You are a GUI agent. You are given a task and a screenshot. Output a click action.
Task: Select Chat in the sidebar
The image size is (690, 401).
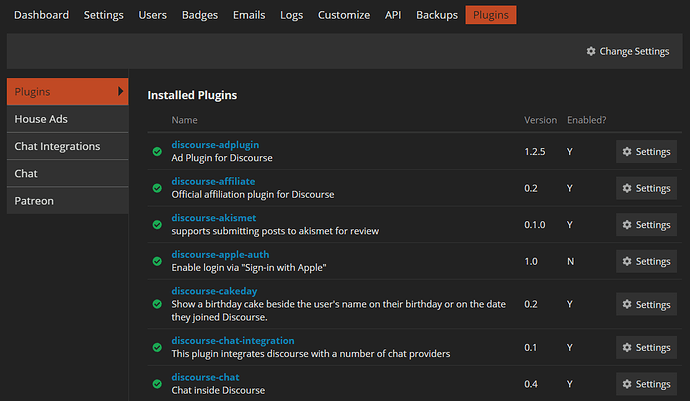[67, 173]
